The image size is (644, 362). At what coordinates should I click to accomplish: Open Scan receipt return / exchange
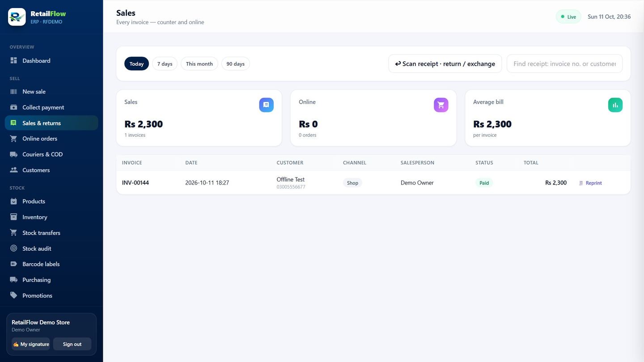(445, 63)
